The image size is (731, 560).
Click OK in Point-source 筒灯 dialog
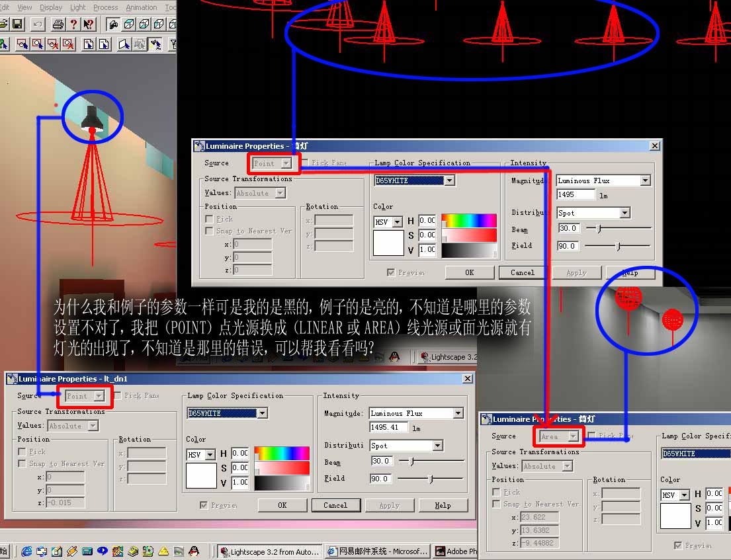point(470,272)
